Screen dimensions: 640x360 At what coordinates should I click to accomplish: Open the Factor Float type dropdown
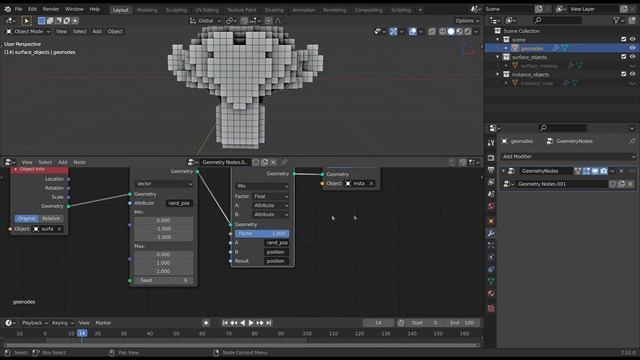tap(271, 196)
